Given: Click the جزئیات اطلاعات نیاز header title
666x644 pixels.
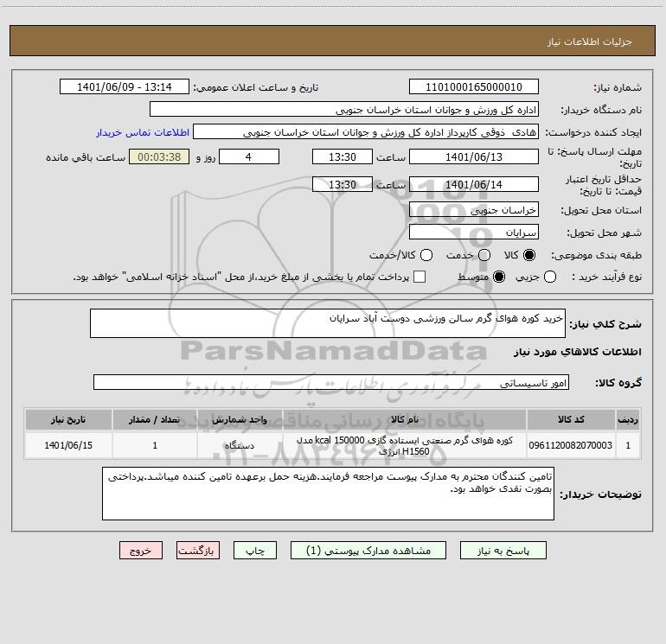Looking at the screenshot, I should (x=589, y=41).
